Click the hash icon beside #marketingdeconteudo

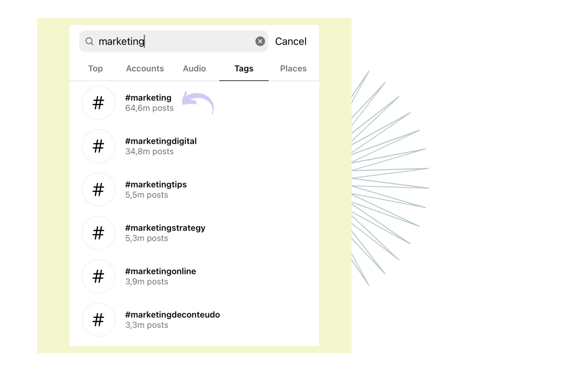click(98, 320)
